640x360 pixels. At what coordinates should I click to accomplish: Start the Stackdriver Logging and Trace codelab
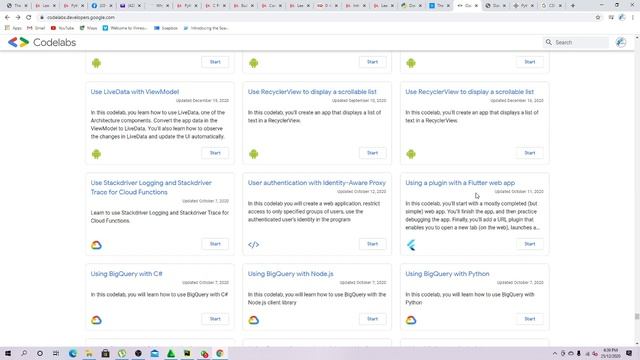215,244
